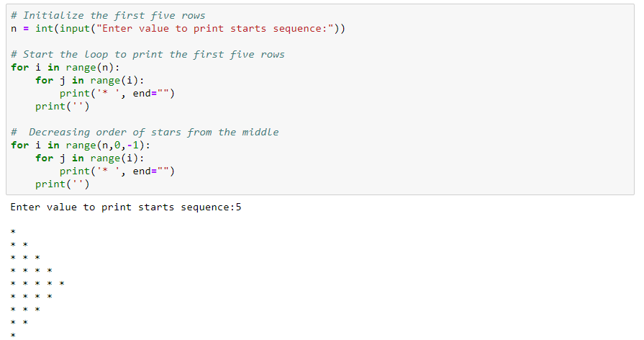Click the first three-star output row

tap(25, 258)
